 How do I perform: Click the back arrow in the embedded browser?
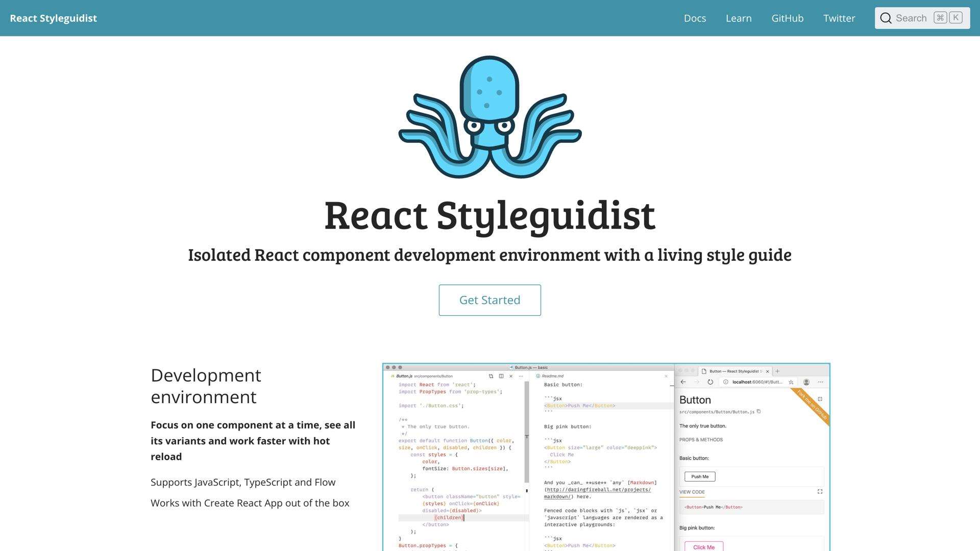(683, 382)
